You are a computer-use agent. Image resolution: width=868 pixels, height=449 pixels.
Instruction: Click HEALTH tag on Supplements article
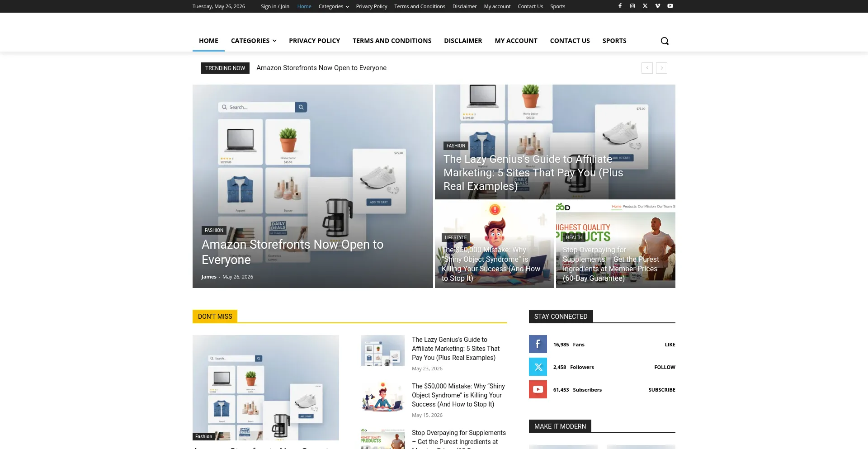click(x=574, y=237)
